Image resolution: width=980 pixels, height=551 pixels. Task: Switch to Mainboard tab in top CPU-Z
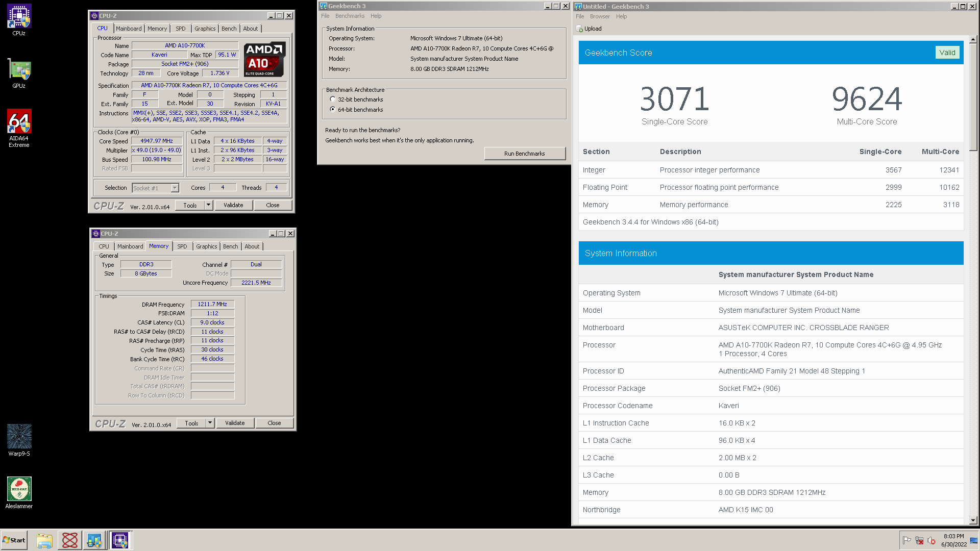pyautogui.click(x=129, y=29)
